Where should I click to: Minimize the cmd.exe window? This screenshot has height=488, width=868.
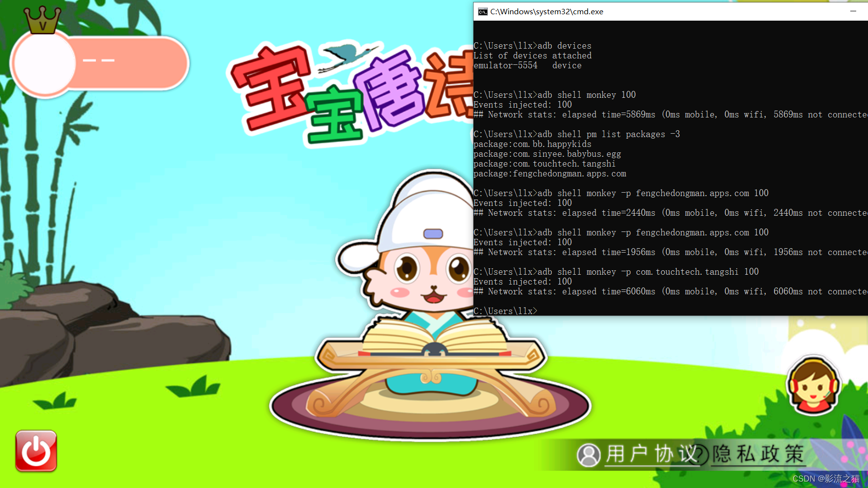tap(854, 11)
